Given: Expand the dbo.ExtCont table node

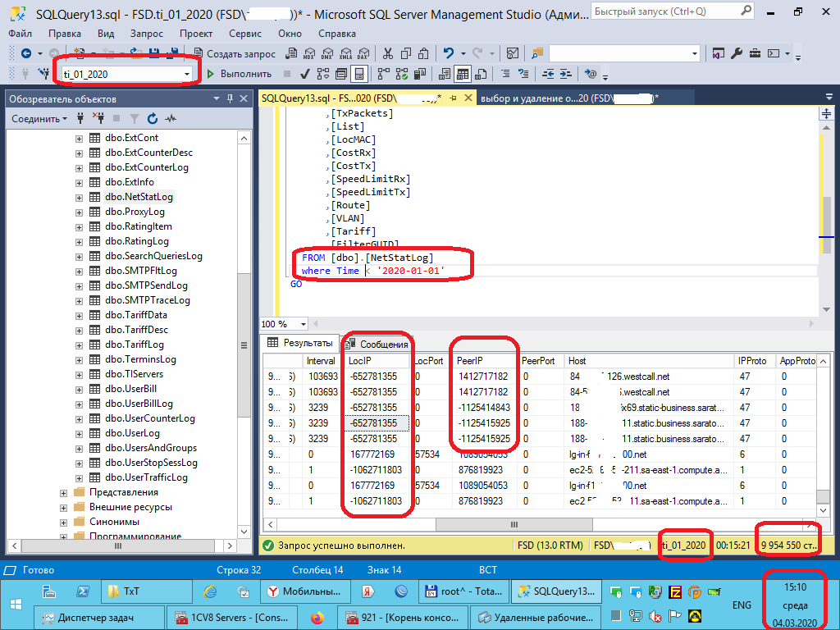Looking at the screenshot, I should point(79,139).
